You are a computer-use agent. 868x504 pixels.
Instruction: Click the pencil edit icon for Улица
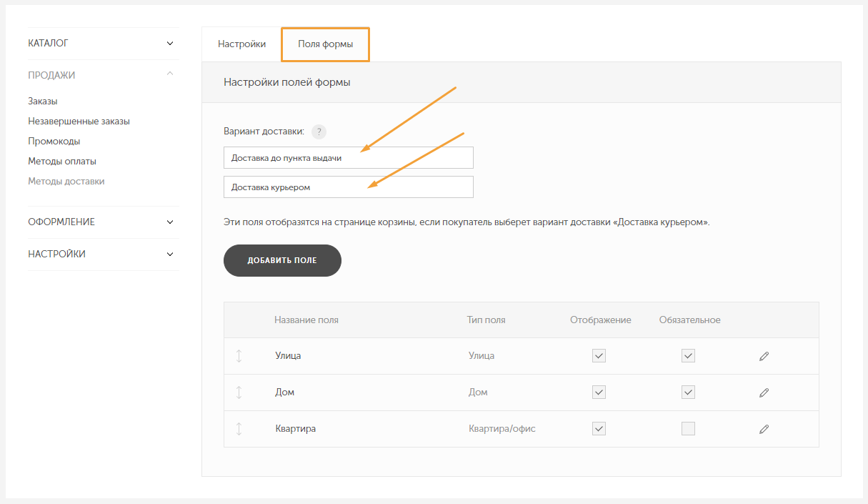coord(764,356)
